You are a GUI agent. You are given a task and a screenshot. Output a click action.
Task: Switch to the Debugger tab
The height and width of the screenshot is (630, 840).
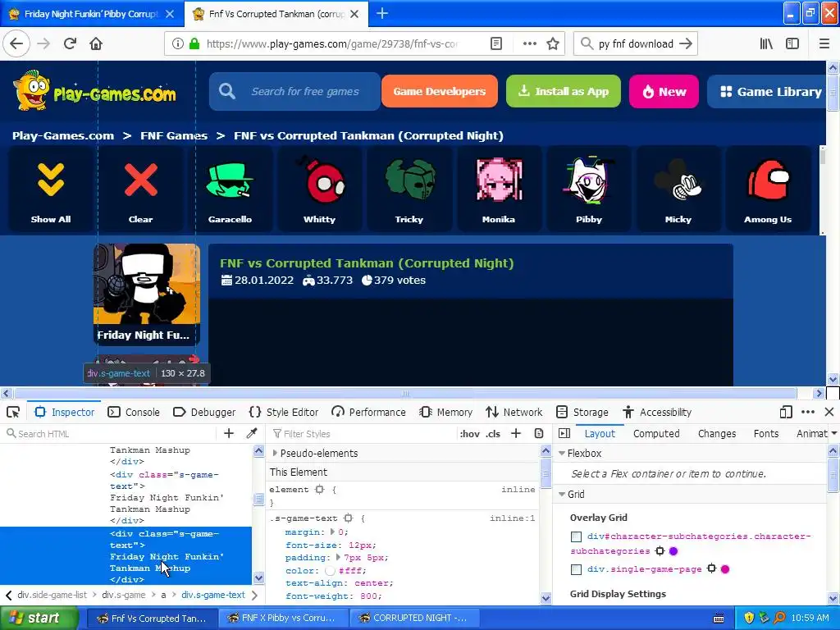[204, 412]
